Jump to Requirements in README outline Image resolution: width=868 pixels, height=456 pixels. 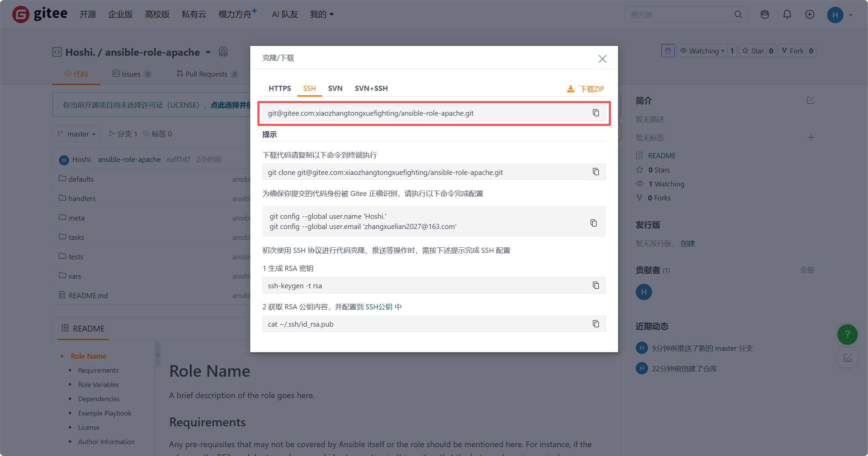(98, 370)
